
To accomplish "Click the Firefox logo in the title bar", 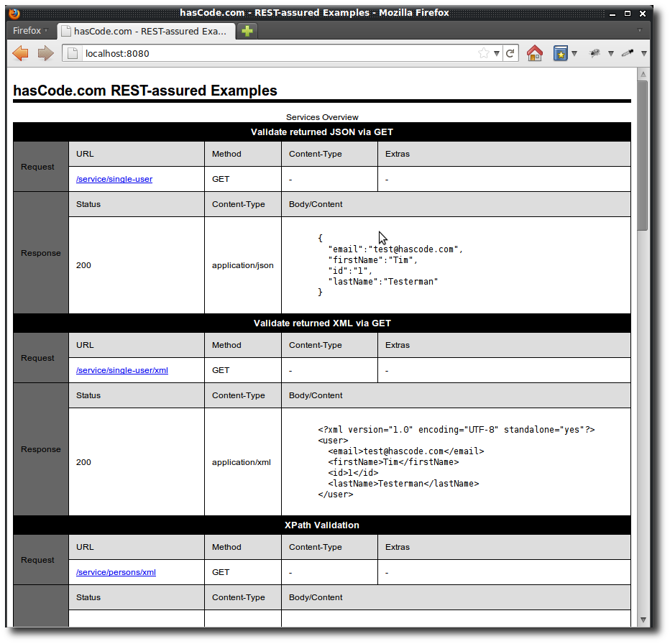I will tap(13, 12).
